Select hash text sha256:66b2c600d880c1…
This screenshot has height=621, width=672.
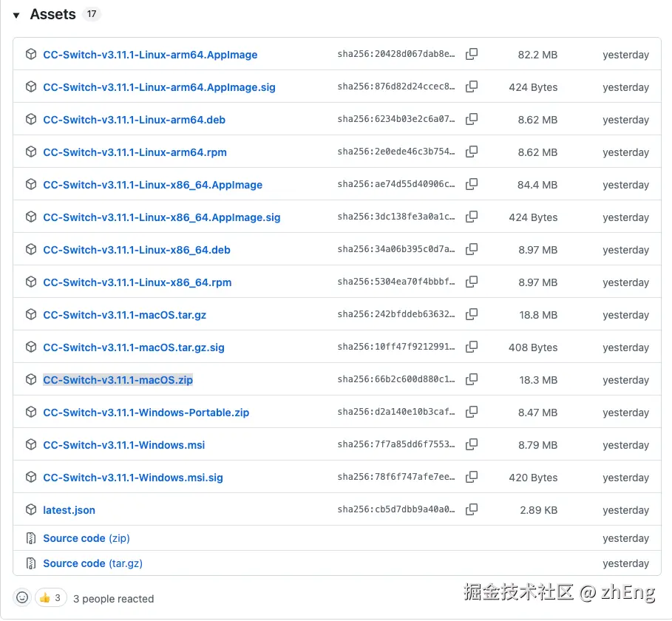(396, 379)
